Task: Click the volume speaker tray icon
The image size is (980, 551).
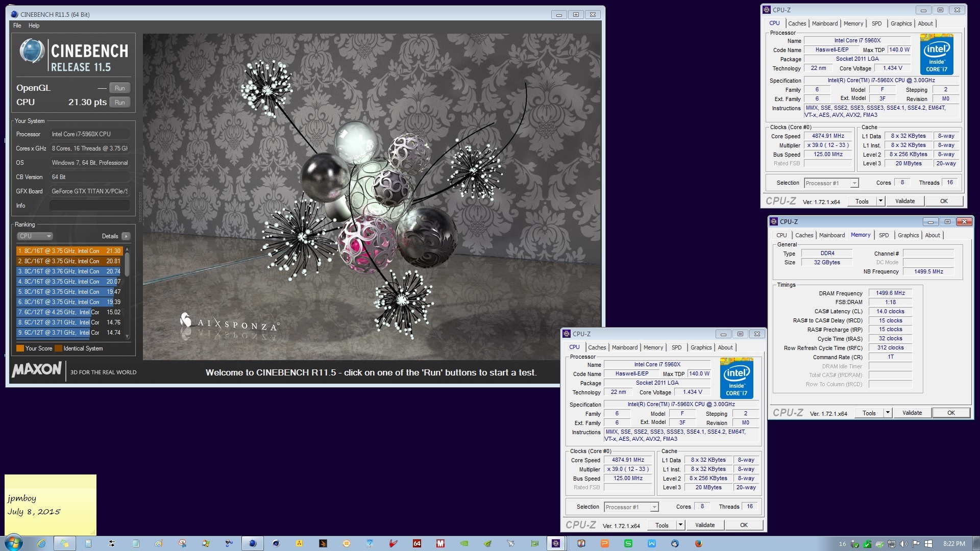Action: point(904,544)
